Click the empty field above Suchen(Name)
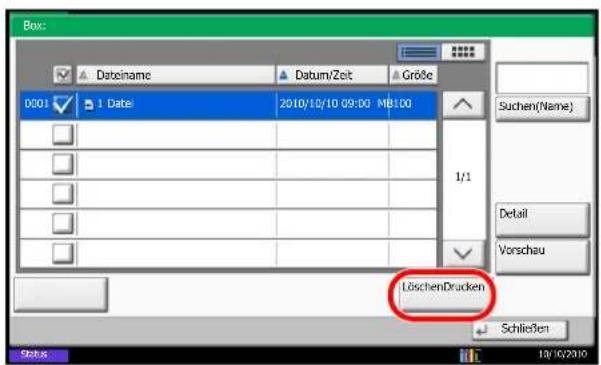601x365 pixels. pyautogui.click(x=542, y=79)
